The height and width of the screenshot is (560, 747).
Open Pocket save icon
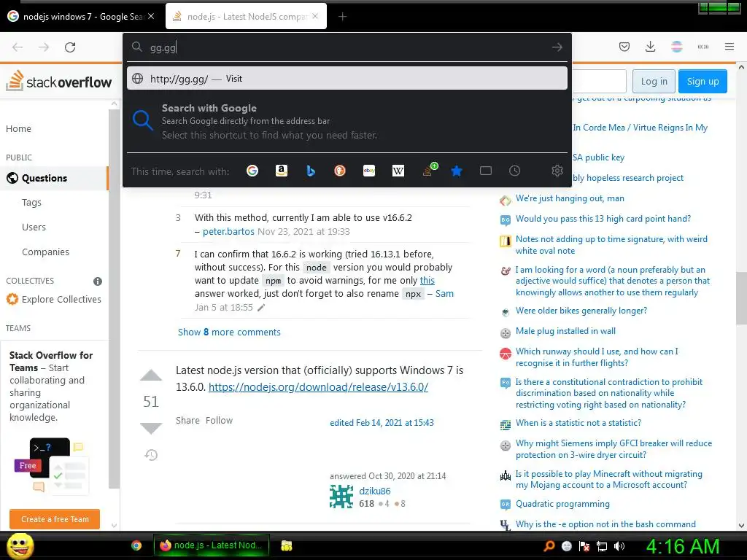tap(624, 47)
